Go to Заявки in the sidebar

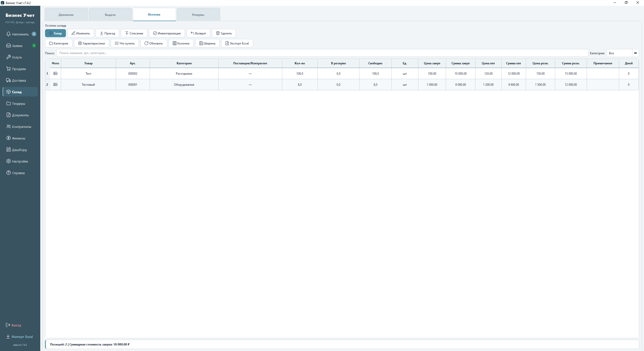click(20, 46)
